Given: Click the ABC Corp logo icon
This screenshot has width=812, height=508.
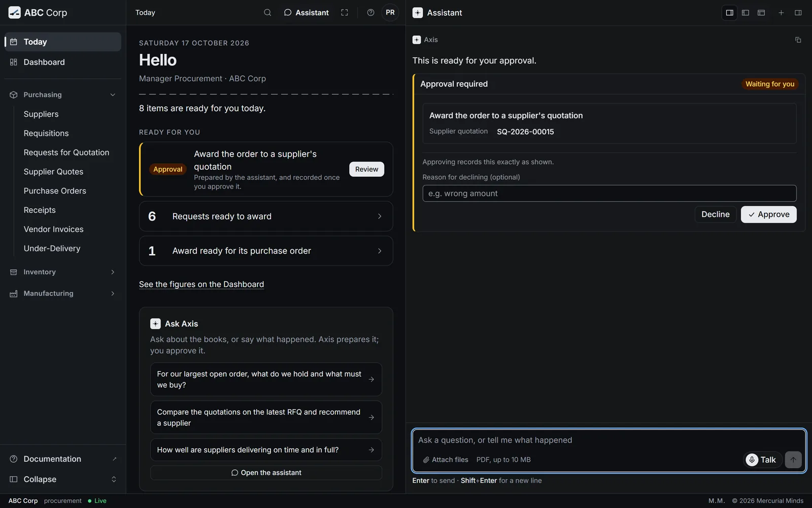Looking at the screenshot, I should point(15,13).
